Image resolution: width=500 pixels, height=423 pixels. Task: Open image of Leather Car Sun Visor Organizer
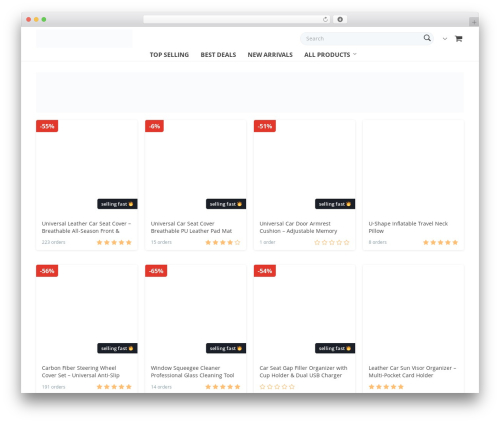click(x=413, y=312)
